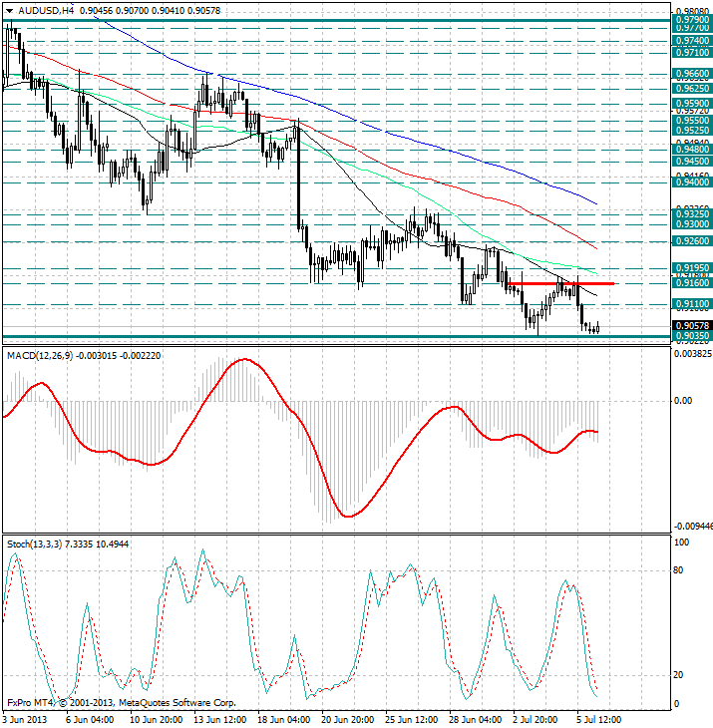Click the 0.97100 price label
This screenshot has height=728, width=713.
click(x=692, y=53)
